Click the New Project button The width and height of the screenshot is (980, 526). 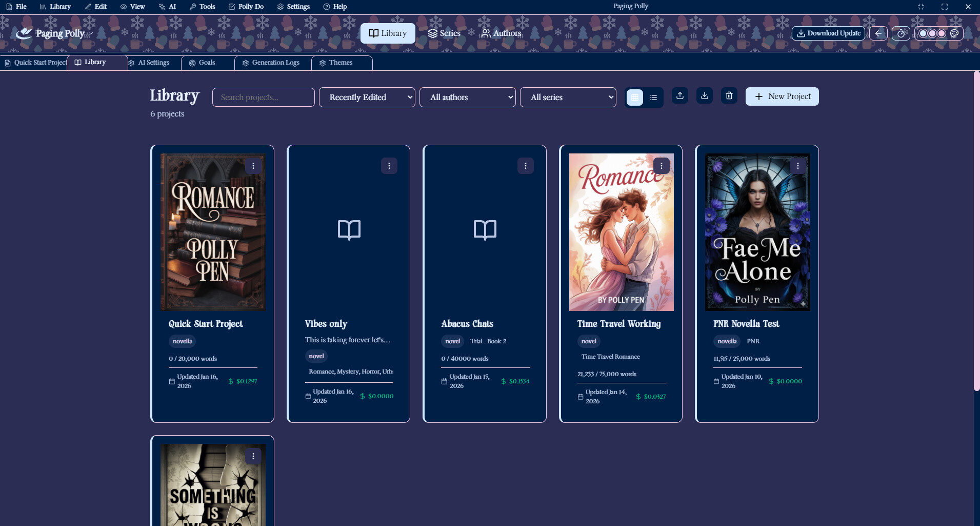pos(782,96)
